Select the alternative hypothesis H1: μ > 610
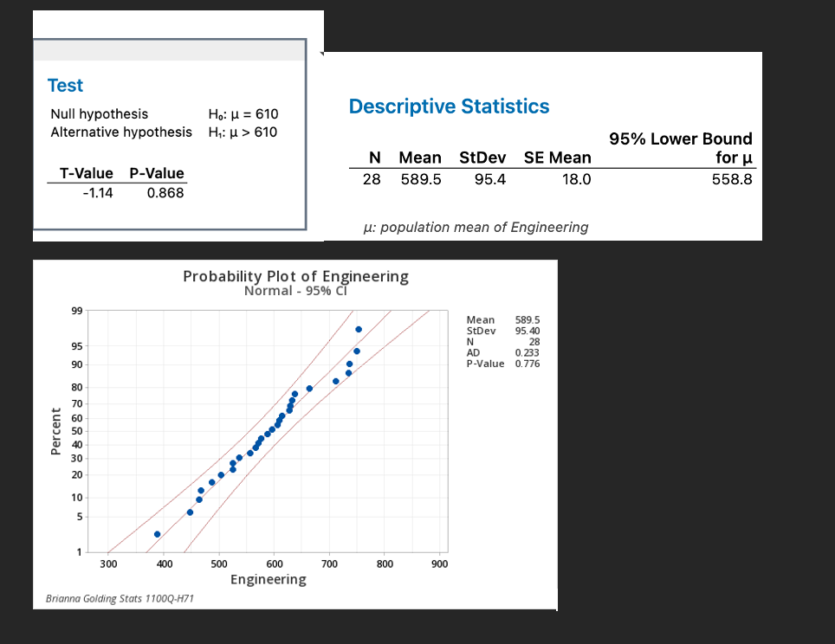 pos(243,132)
